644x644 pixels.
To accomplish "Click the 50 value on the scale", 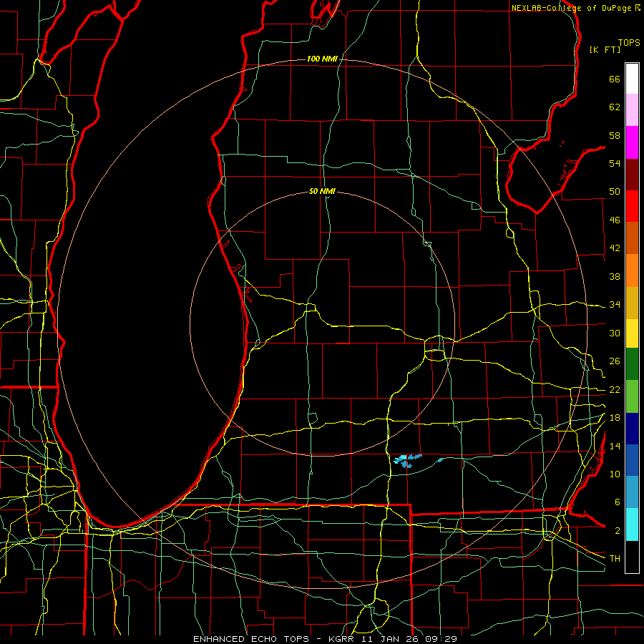I will 615,192.
